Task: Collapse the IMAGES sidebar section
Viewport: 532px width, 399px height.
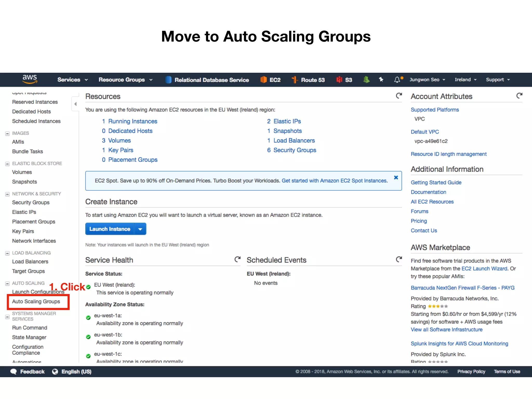Action: tap(8, 134)
